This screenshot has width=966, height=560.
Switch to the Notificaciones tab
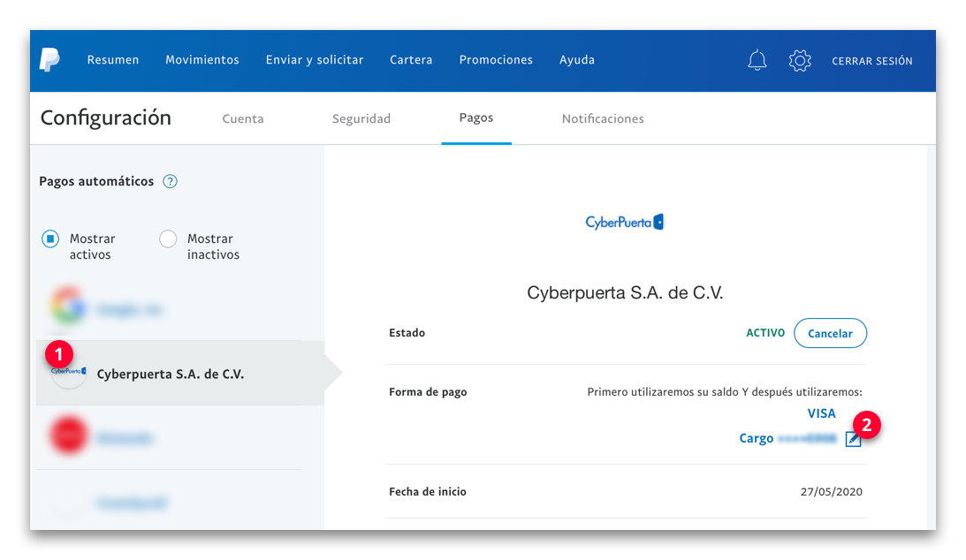tap(603, 118)
